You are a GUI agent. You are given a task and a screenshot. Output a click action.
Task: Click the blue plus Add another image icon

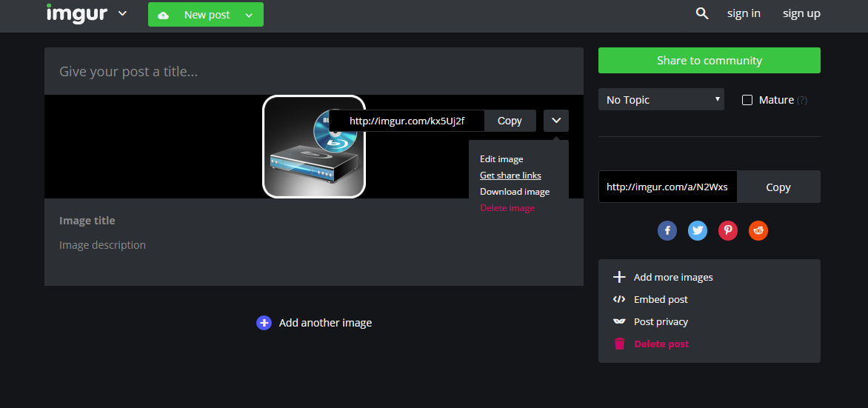pos(264,323)
